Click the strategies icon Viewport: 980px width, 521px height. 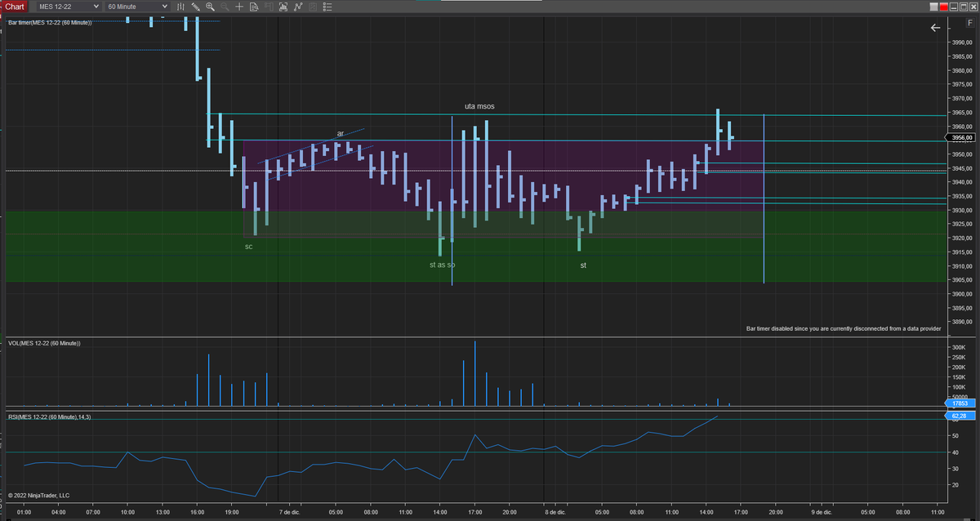(x=313, y=6)
